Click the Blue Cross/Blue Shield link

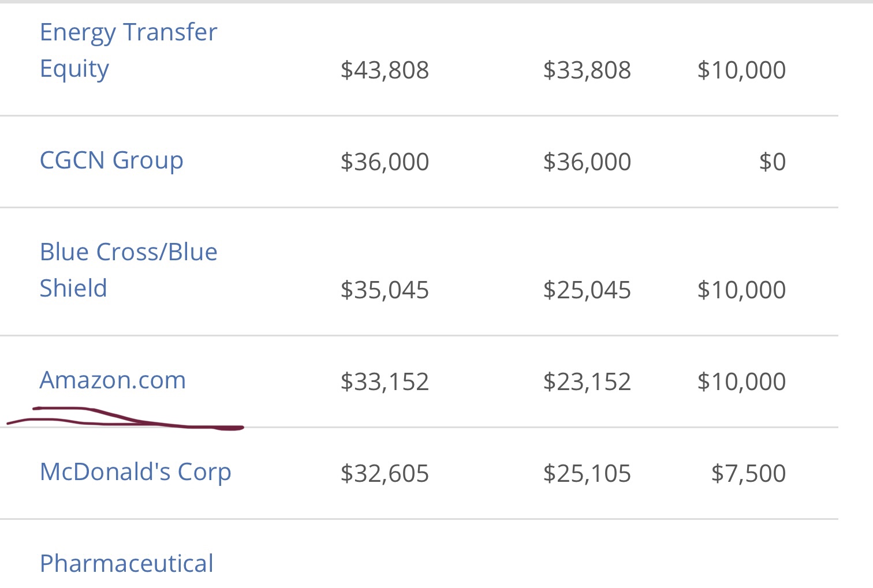[x=128, y=269]
